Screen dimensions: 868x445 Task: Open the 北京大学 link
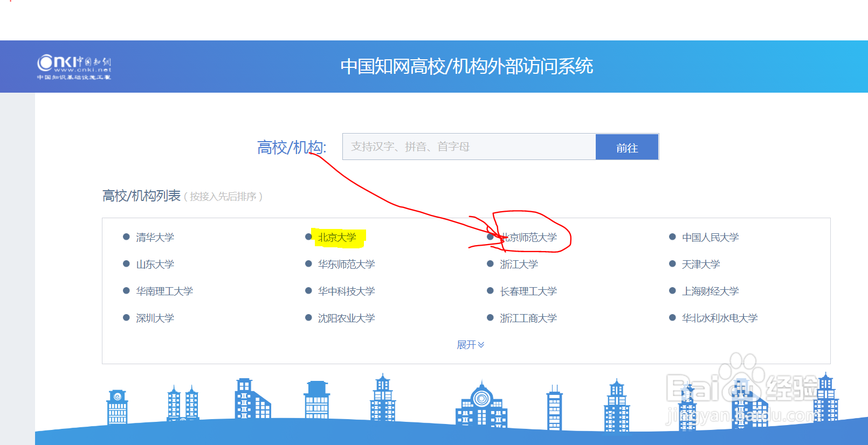337,237
